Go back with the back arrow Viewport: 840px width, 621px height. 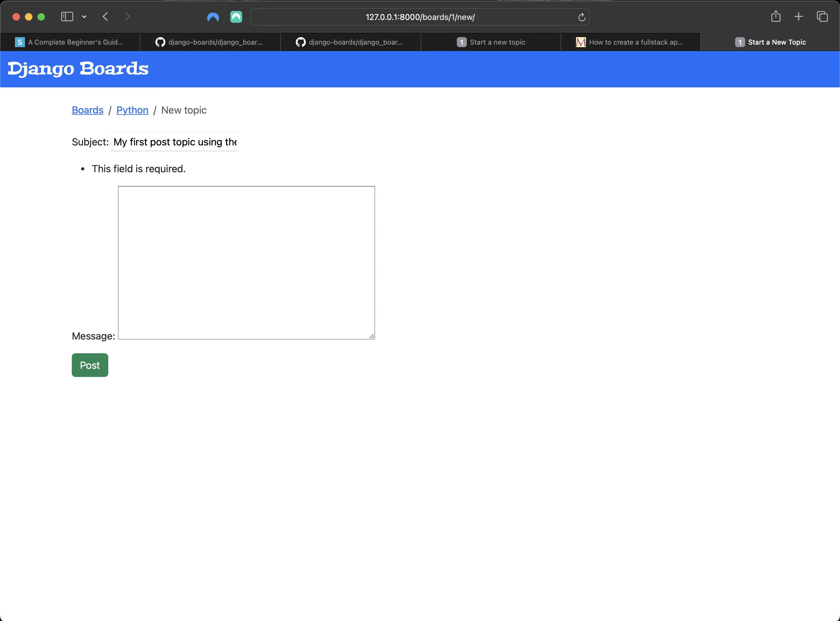tap(105, 17)
